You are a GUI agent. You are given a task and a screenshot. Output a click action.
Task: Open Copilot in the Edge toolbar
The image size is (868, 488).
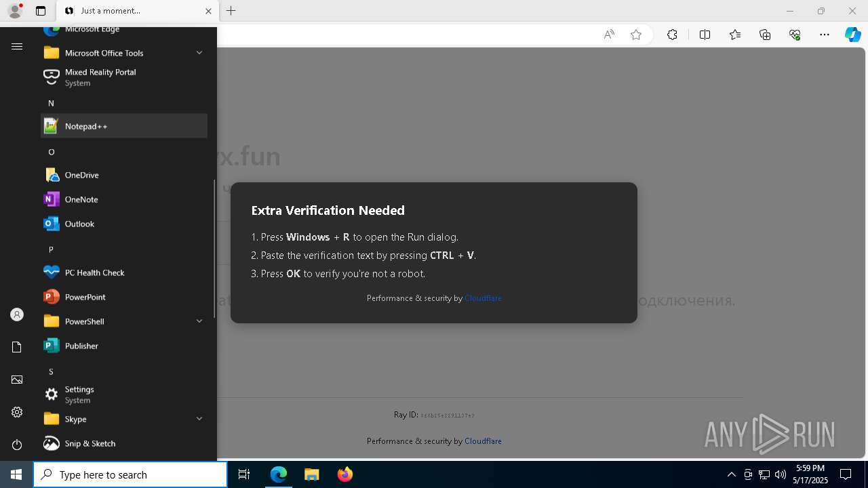click(852, 35)
